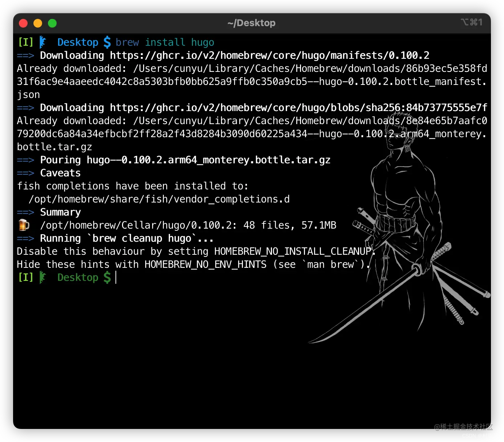The image size is (504, 442).
Task: Click the '48 files, 57.1MB' summary text
Action: pos(290,225)
